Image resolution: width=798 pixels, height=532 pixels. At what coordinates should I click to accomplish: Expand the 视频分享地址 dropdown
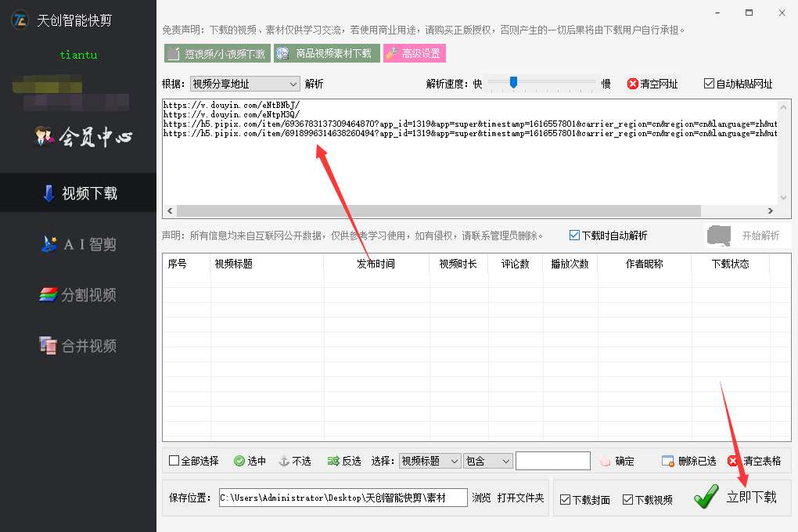point(245,84)
